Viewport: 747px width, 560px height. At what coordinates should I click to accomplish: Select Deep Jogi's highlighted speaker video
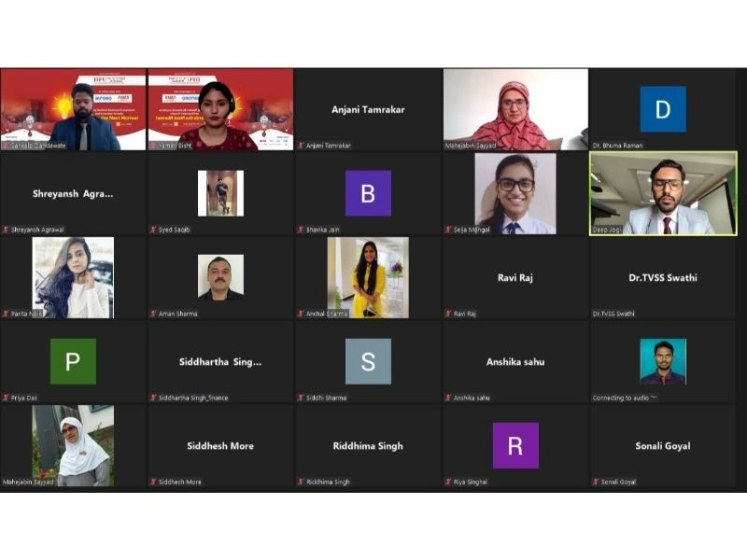coord(663,193)
